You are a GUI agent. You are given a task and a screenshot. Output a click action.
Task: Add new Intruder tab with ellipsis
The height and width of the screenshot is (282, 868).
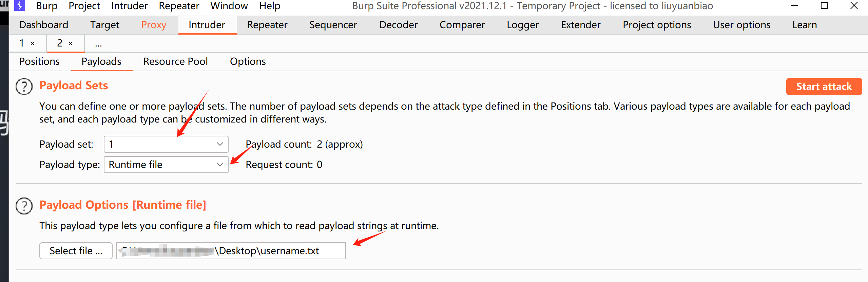98,44
